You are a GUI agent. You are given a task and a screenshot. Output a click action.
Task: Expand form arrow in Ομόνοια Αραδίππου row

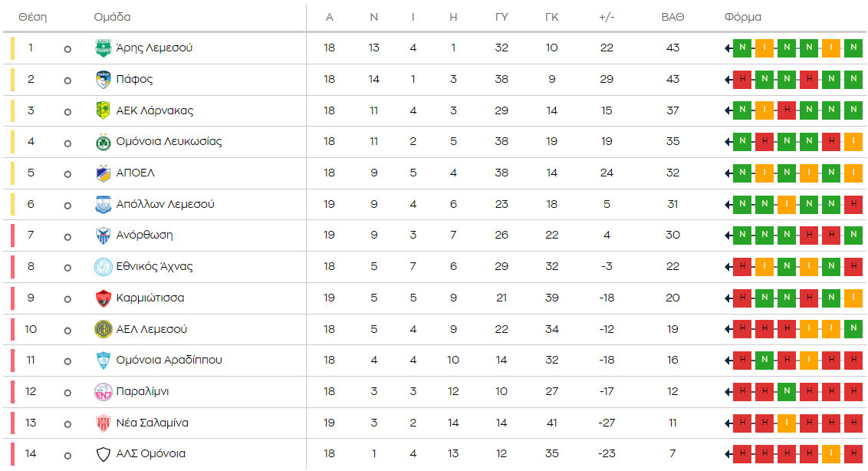(728, 361)
